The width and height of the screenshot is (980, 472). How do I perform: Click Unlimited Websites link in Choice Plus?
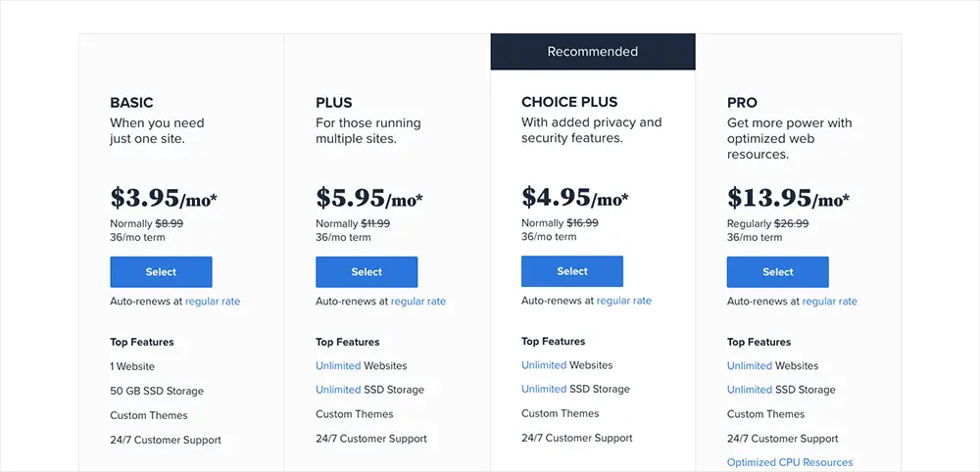coord(544,365)
